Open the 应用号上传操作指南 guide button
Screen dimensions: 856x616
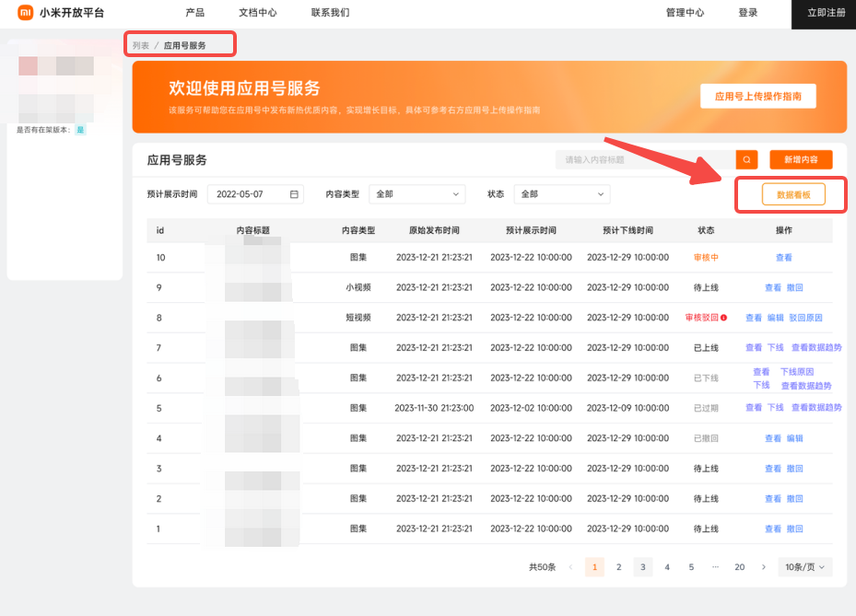[758, 96]
